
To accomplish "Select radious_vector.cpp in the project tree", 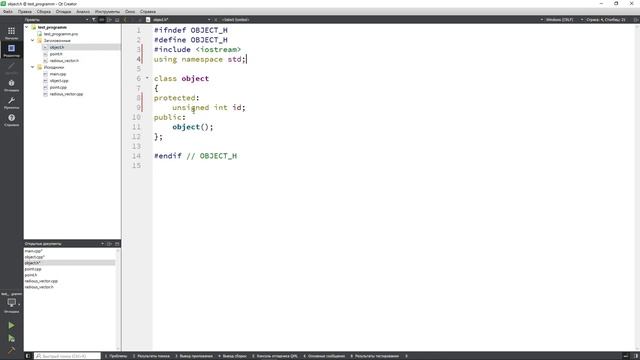I will [x=66, y=94].
